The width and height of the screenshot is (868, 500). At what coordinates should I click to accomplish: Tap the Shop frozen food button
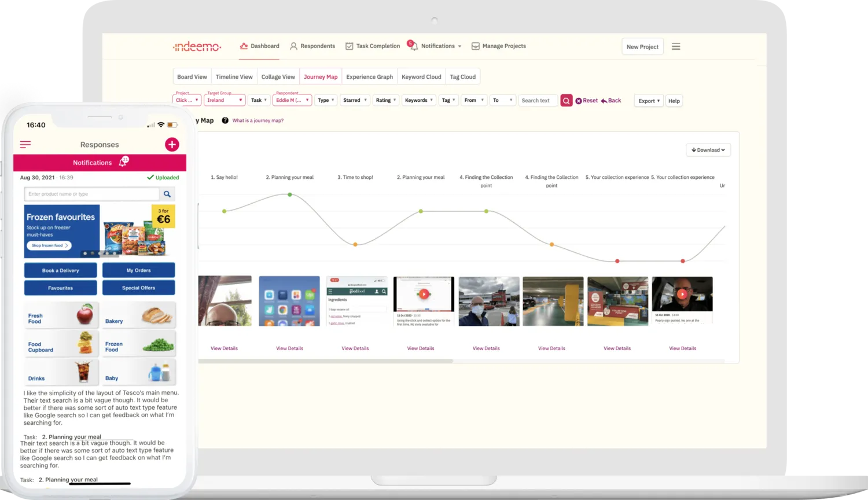point(49,245)
